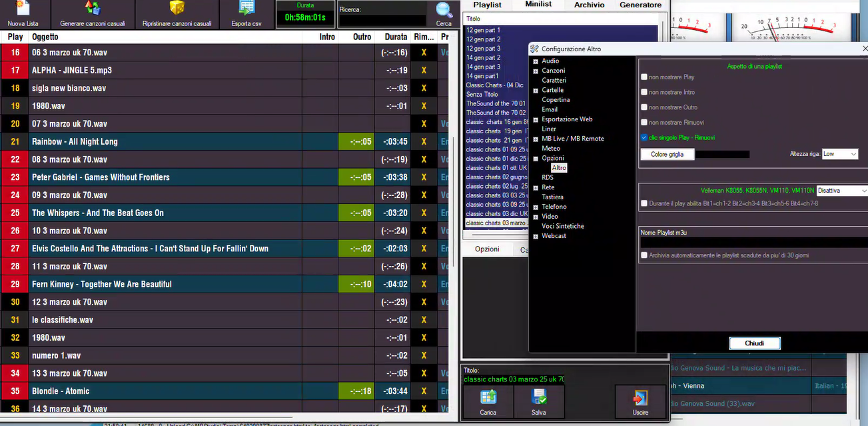Click the Esporta csv icon
Screen dimensions: 868x426
click(246, 9)
